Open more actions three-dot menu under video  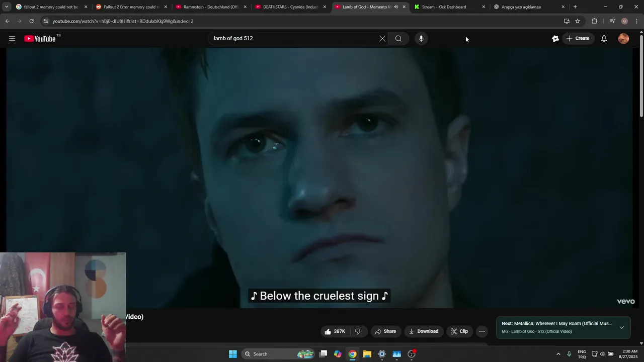[481, 331]
